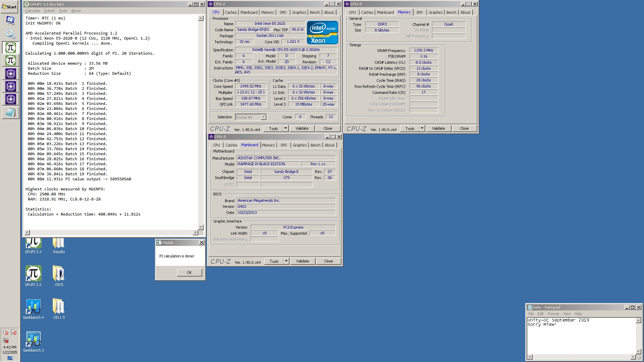Image resolution: width=644 pixels, height=362 pixels.
Task: Click the show desktop icon below the clock
Action: coord(10,358)
